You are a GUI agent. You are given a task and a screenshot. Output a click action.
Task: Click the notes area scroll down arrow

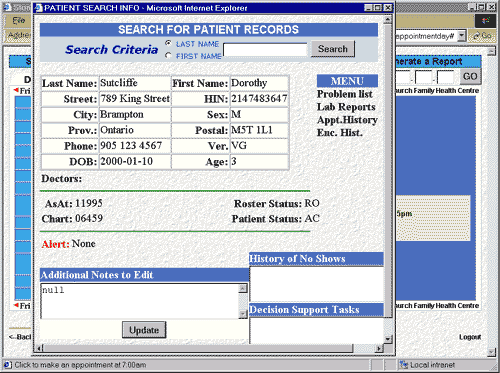pos(243,314)
